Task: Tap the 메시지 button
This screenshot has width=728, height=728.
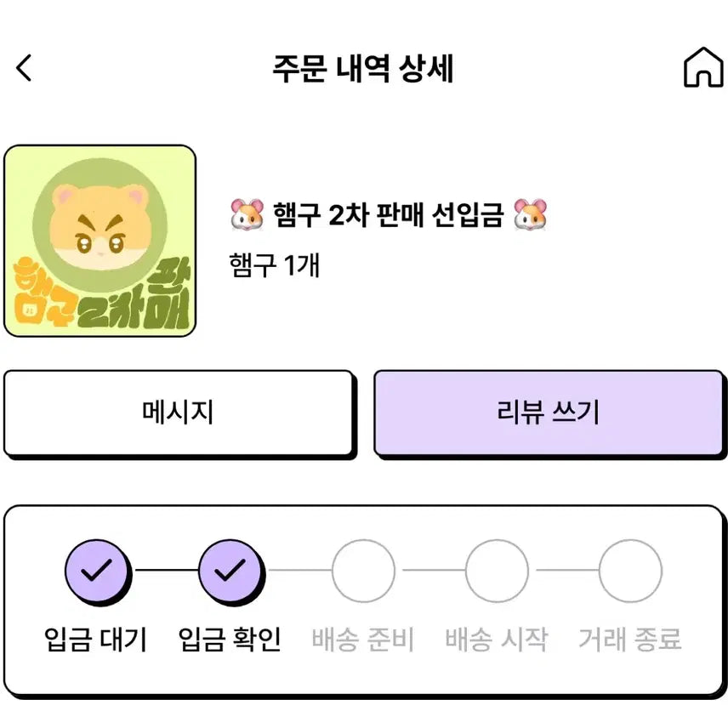Action: tap(179, 412)
